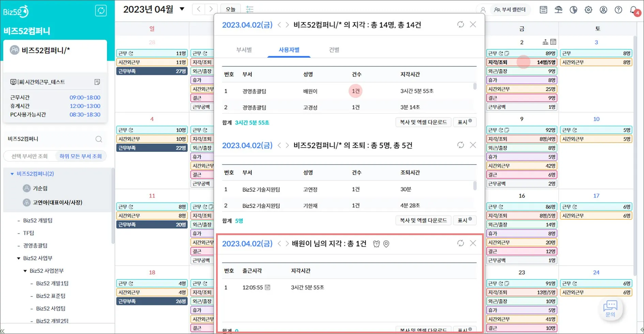Go to previous month in calendar header

pyautogui.click(x=199, y=9)
